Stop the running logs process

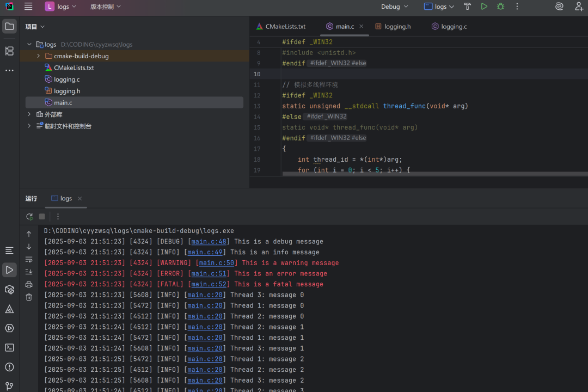tap(42, 217)
